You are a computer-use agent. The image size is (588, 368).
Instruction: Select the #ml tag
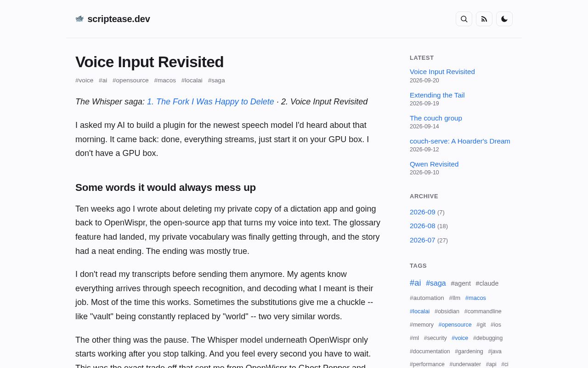[x=414, y=338]
